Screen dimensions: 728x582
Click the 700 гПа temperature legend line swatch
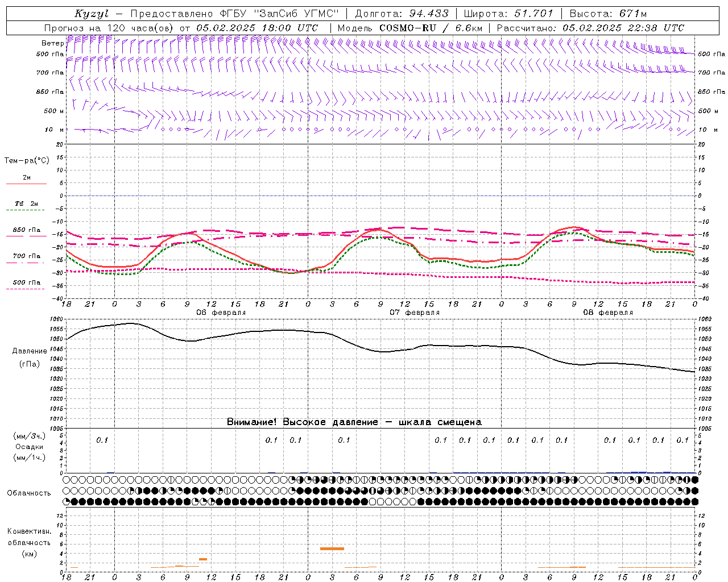point(26,263)
